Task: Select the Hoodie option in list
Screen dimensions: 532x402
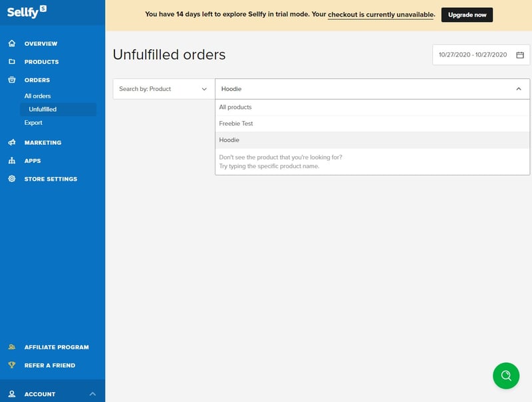Action: click(x=229, y=140)
